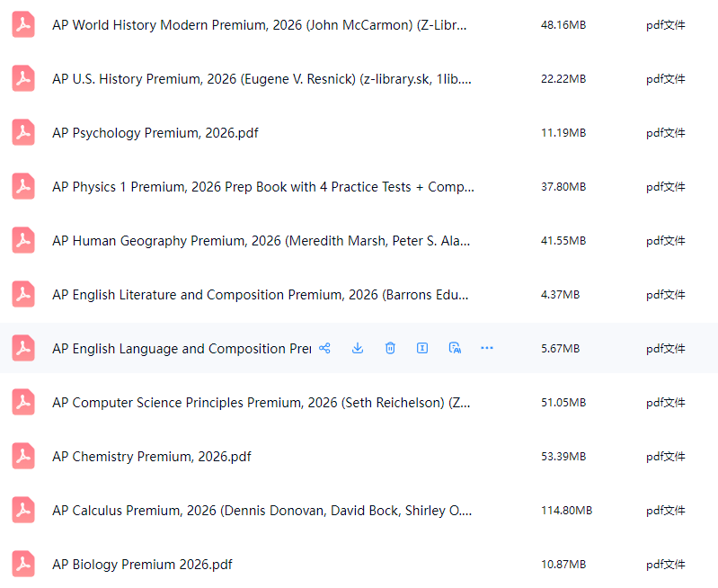Click PDF icon for AP Chemistry Premium
The height and width of the screenshot is (588, 718).
[x=23, y=456]
